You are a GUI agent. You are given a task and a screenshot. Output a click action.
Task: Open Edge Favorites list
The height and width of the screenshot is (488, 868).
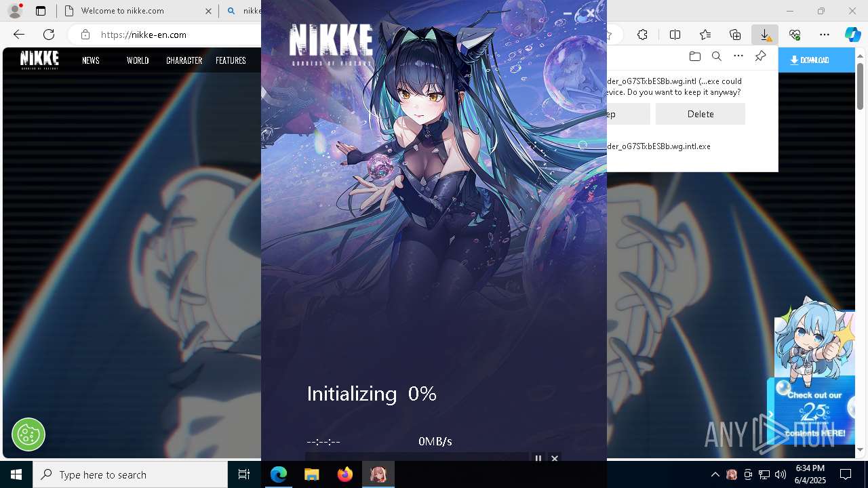705,35
